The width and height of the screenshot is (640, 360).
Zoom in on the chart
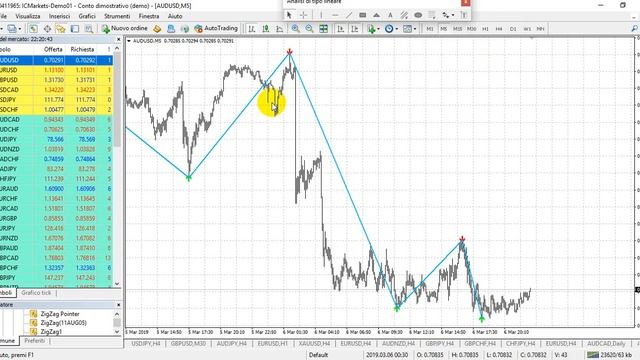tap(296, 29)
